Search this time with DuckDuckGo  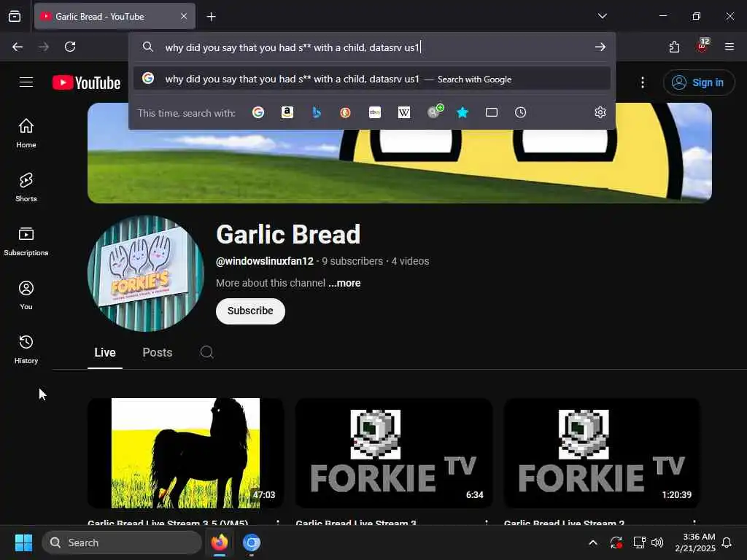[x=345, y=112]
